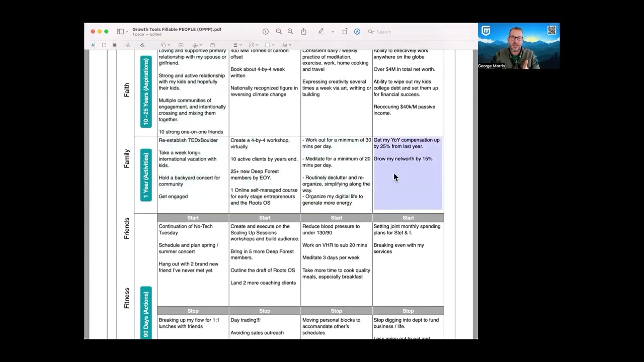Click 'Day trading!!!' text
The width and height of the screenshot is (644, 362).
point(246,320)
